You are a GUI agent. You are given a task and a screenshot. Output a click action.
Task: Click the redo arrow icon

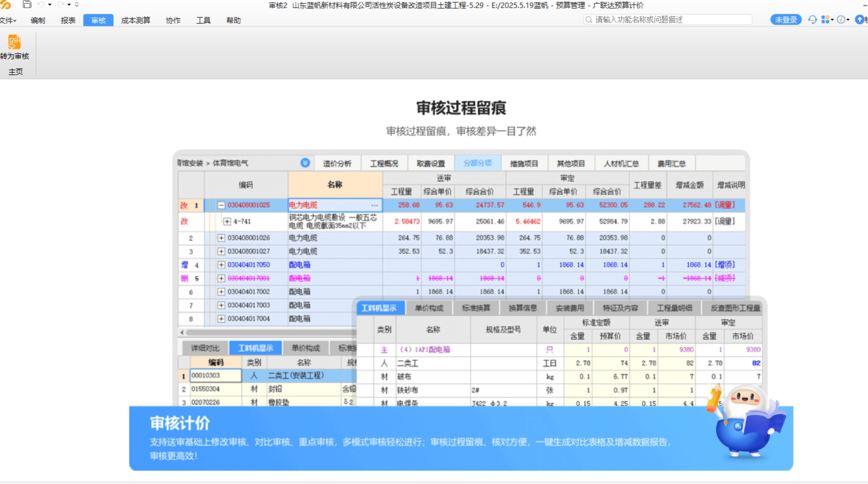(60, 4)
